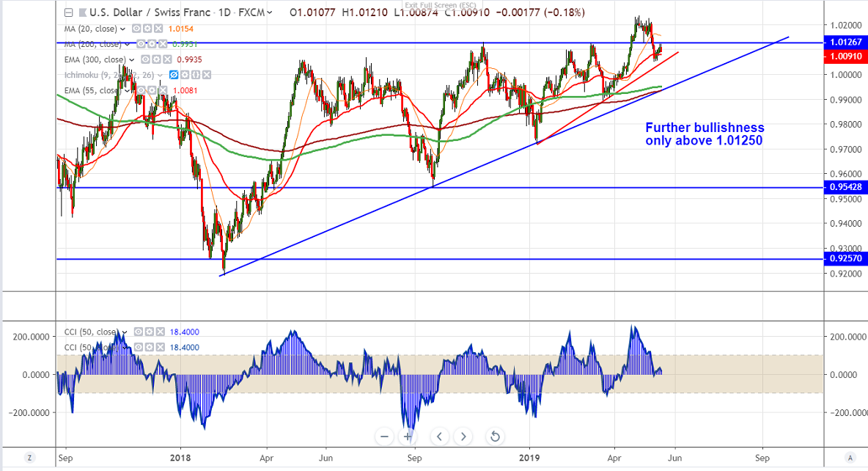Click the open price O1.01077
Screen dimensions: 868x471
pos(312,12)
